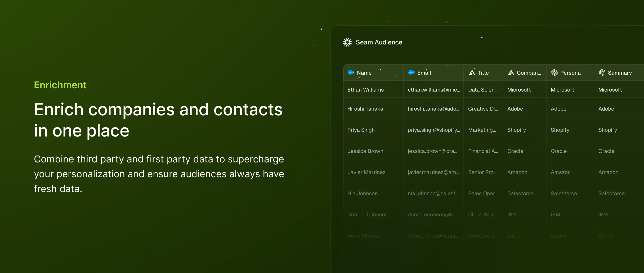Click Microsoft in the Company column

pyautogui.click(x=519, y=90)
